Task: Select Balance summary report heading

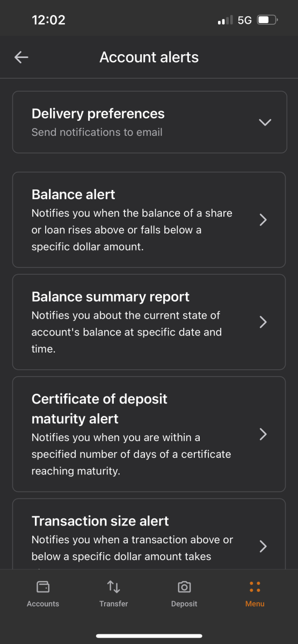Action: coord(111,297)
